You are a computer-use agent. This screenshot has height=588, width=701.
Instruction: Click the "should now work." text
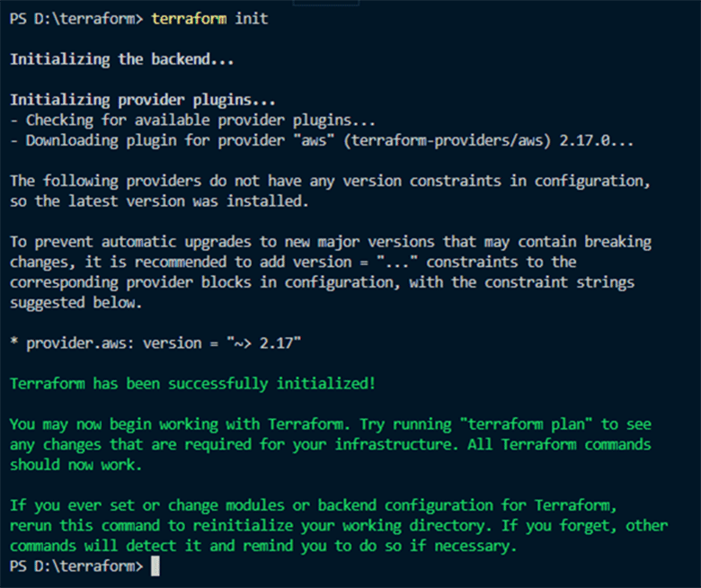pyautogui.click(x=72, y=465)
